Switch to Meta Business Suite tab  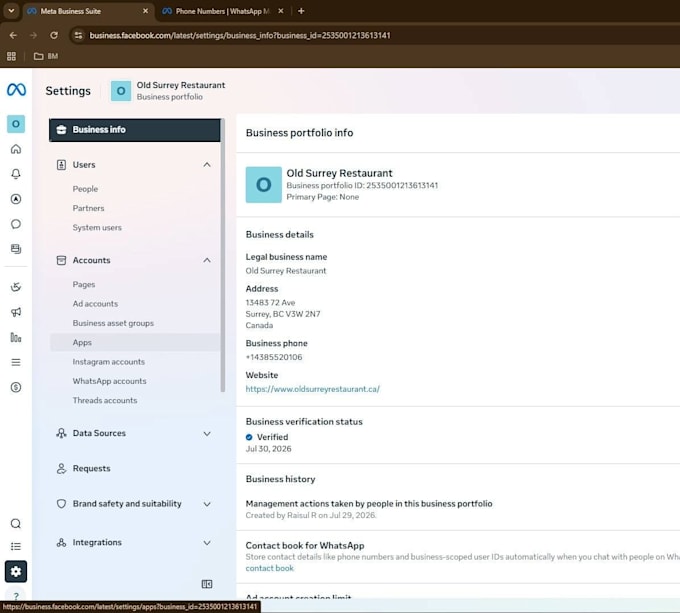click(82, 11)
